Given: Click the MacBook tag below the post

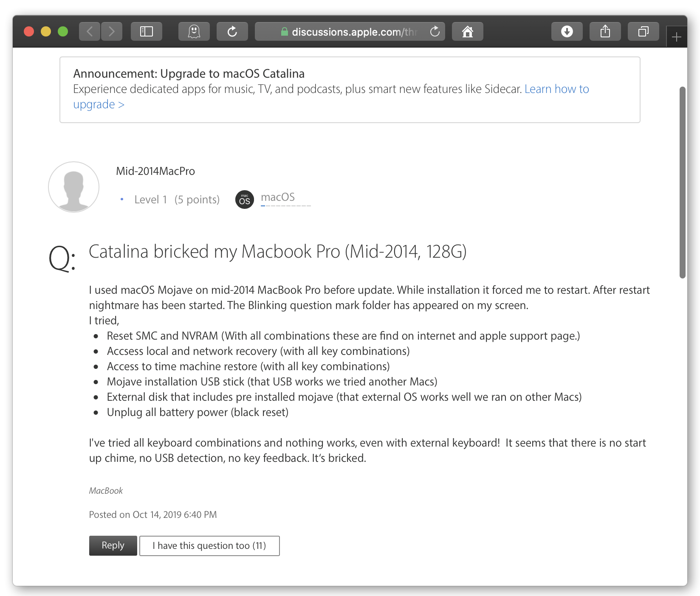Looking at the screenshot, I should point(106,491).
